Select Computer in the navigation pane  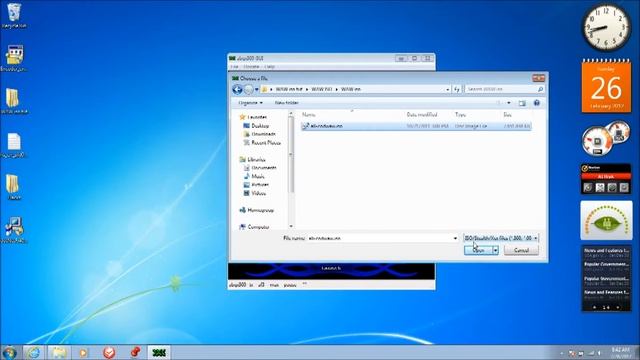pos(254,227)
